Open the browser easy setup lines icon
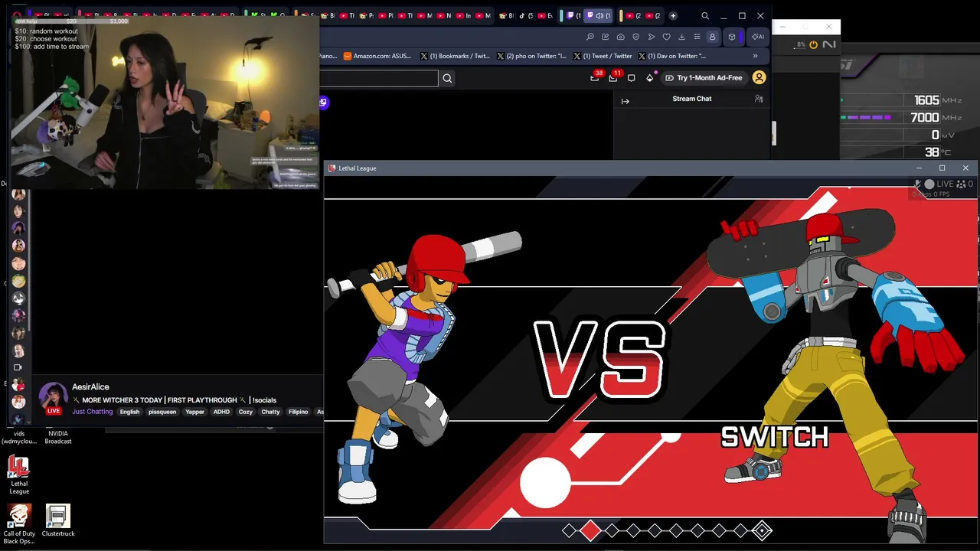 [697, 37]
